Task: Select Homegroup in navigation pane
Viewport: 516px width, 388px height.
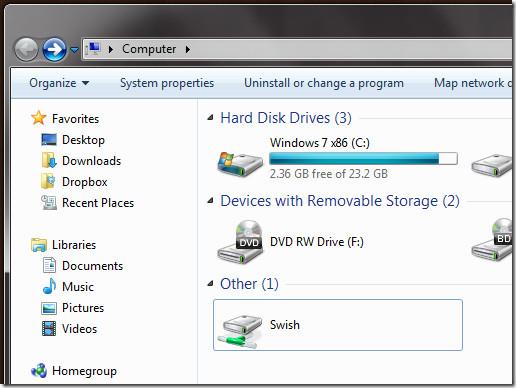Action: [x=84, y=371]
